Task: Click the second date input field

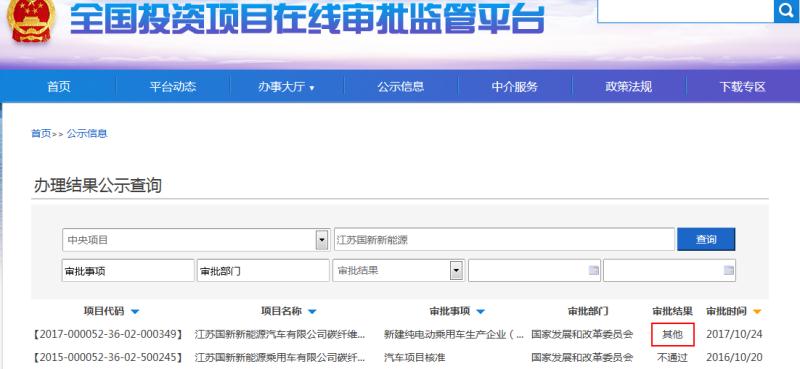Action: [x=669, y=270]
